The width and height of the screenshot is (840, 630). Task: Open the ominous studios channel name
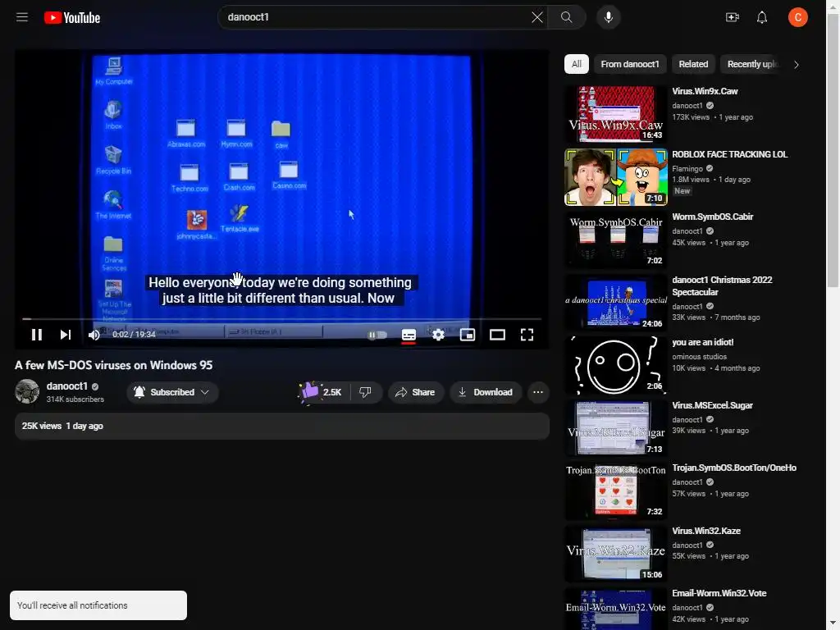tap(700, 357)
